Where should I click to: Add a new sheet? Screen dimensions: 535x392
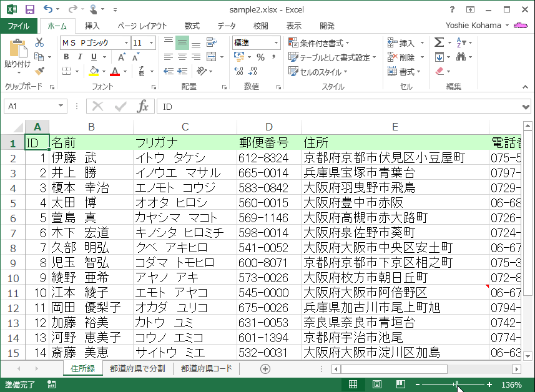(x=265, y=369)
